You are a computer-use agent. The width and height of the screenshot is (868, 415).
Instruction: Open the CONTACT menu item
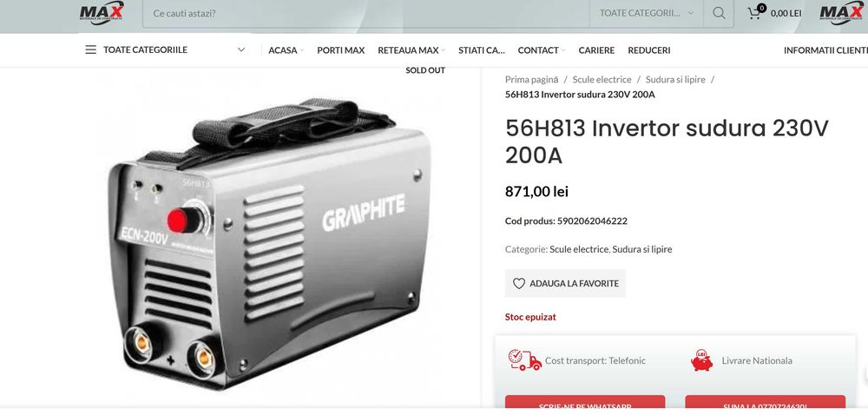(x=542, y=50)
